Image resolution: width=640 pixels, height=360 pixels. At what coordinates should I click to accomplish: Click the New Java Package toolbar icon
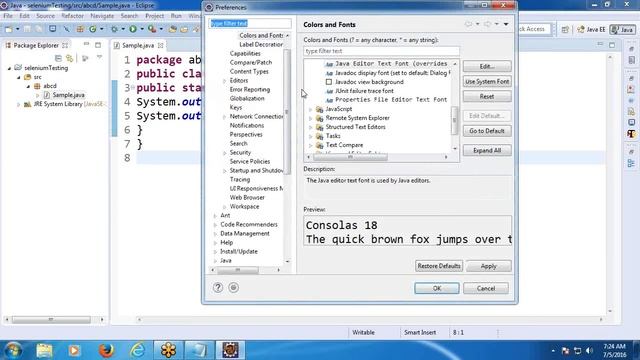[x=80, y=29]
